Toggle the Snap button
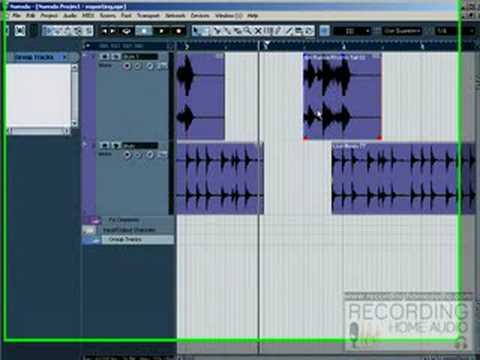 324,31
